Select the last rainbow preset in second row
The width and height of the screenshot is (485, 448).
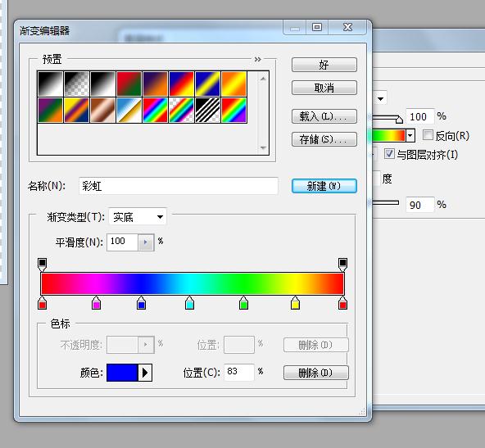pos(234,110)
